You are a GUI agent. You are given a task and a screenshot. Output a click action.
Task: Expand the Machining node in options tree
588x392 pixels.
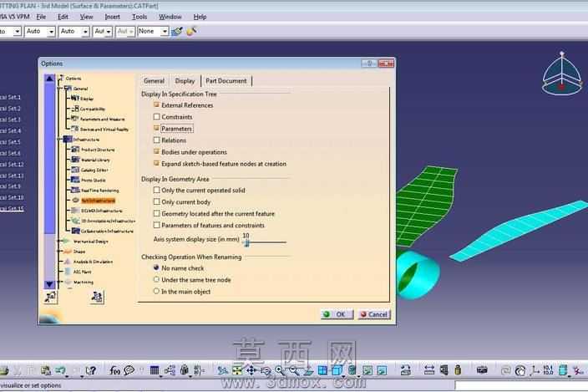click(60, 283)
